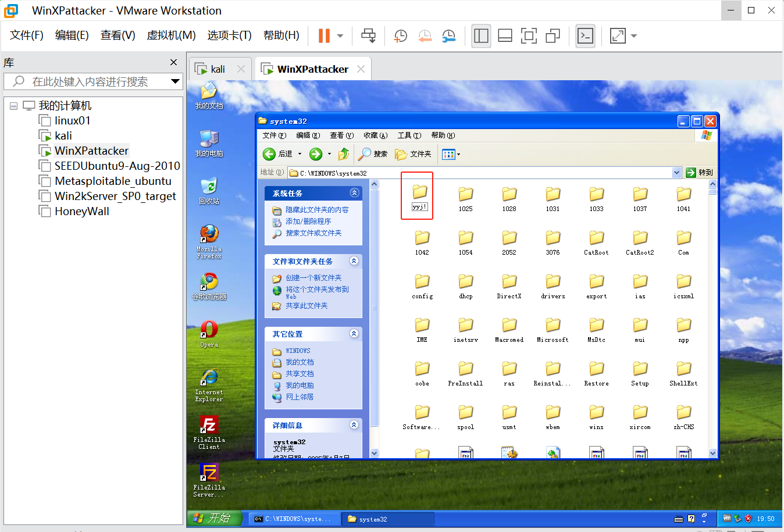Take a snapshot of this virtual machine

pos(401,35)
